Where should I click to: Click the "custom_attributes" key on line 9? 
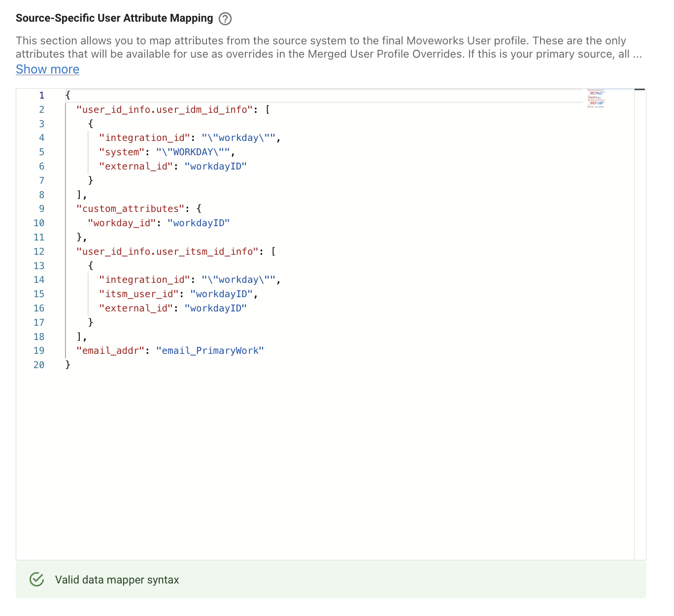pos(131,209)
